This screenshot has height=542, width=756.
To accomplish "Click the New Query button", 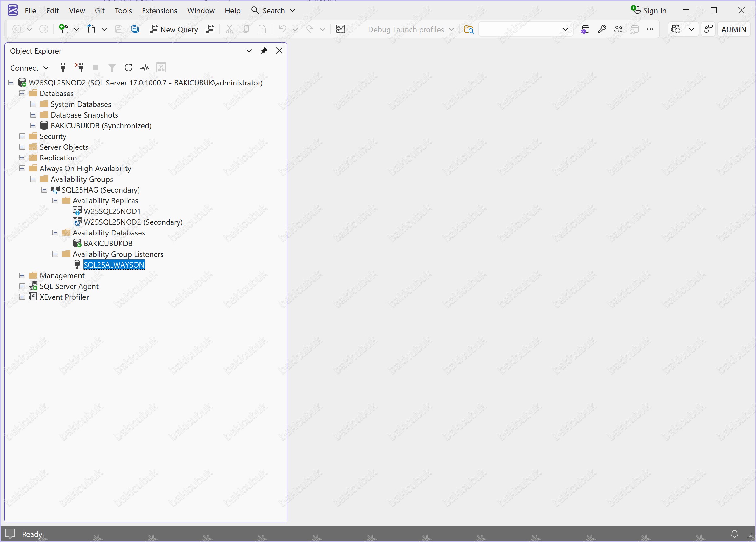I will click(x=174, y=29).
